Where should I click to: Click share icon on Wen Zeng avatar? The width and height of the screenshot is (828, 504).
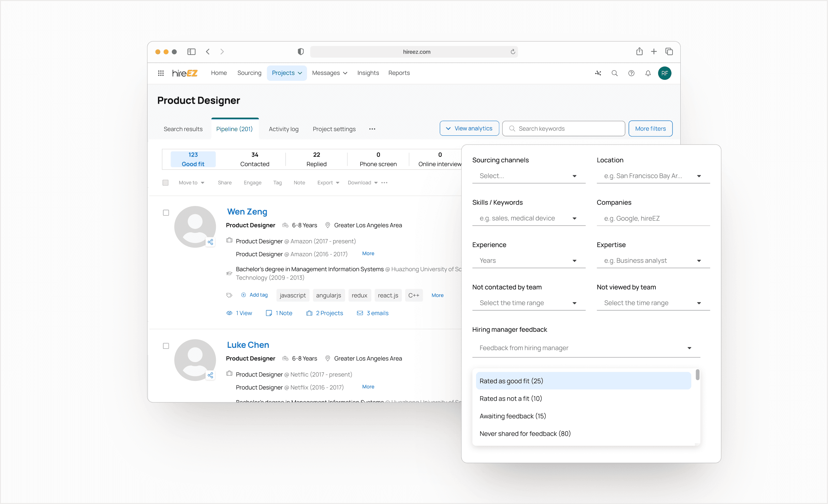[210, 242]
